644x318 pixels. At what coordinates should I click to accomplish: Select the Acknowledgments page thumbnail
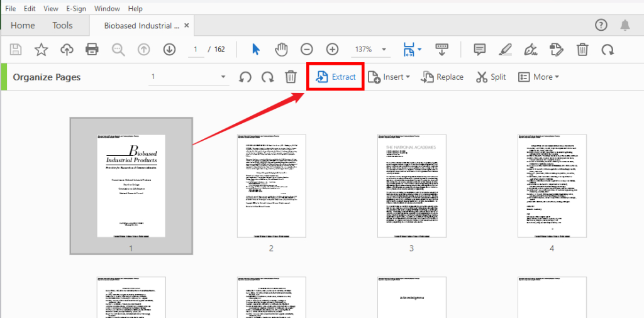411,297
